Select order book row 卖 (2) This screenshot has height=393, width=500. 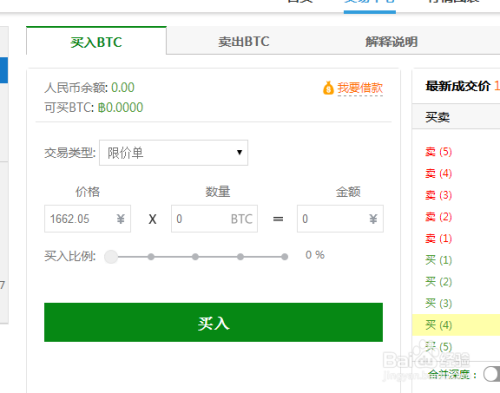456,217
